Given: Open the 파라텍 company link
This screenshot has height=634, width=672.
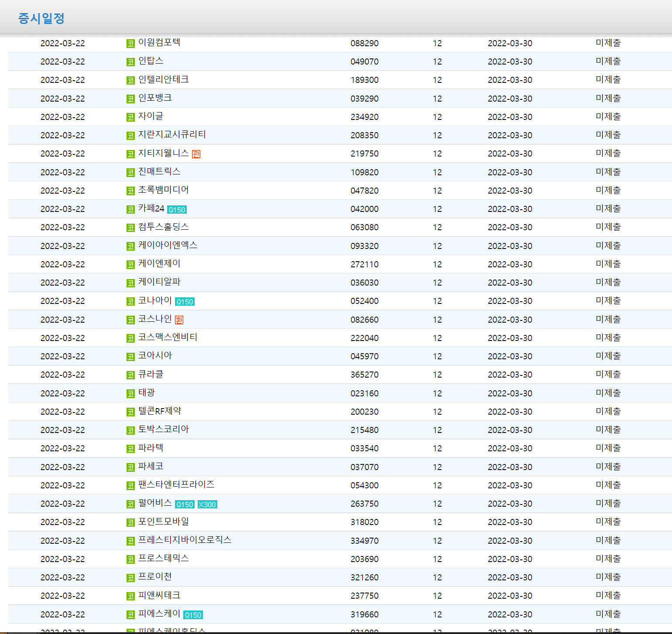Looking at the screenshot, I should pyautogui.click(x=151, y=447).
